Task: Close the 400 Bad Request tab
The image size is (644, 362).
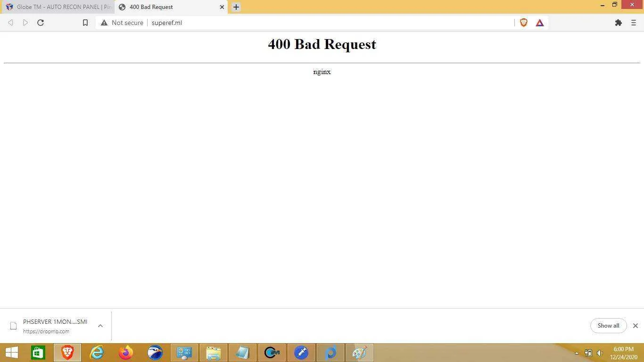Action: 222,7
